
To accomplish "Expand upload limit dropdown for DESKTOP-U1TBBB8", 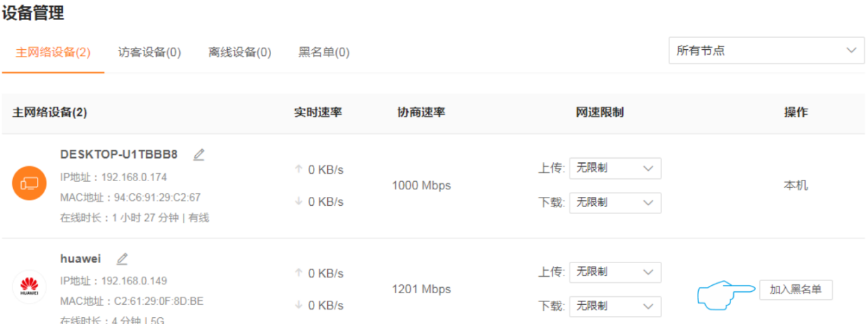I will point(615,168).
